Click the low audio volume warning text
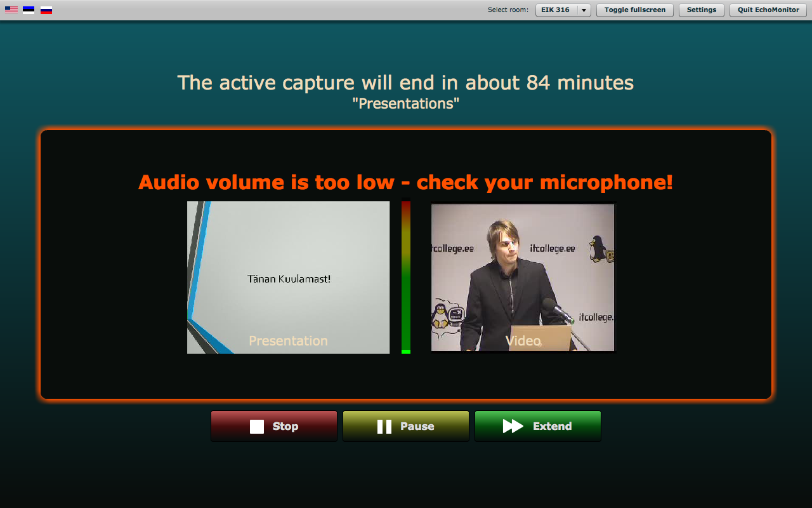This screenshot has height=508, width=812. (406, 182)
